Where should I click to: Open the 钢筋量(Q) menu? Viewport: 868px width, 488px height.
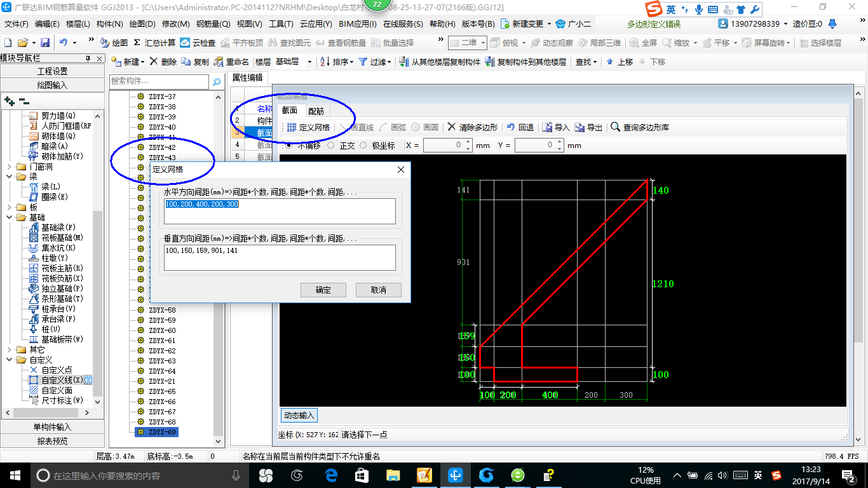(214, 24)
